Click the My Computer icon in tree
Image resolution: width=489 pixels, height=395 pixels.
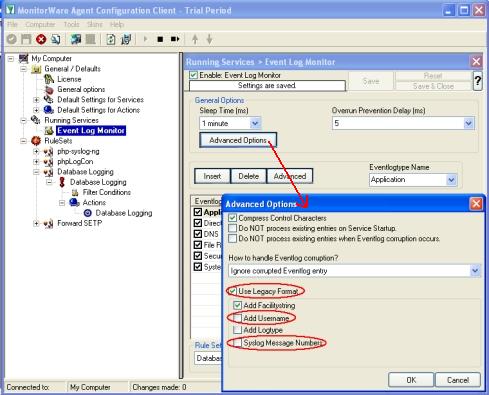(23, 58)
